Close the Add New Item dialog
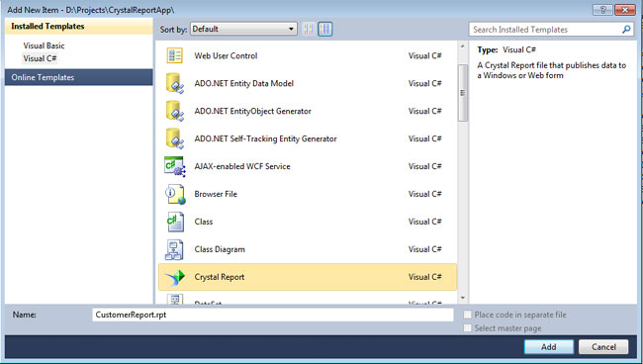This screenshot has height=364, width=643. pos(625,10)
